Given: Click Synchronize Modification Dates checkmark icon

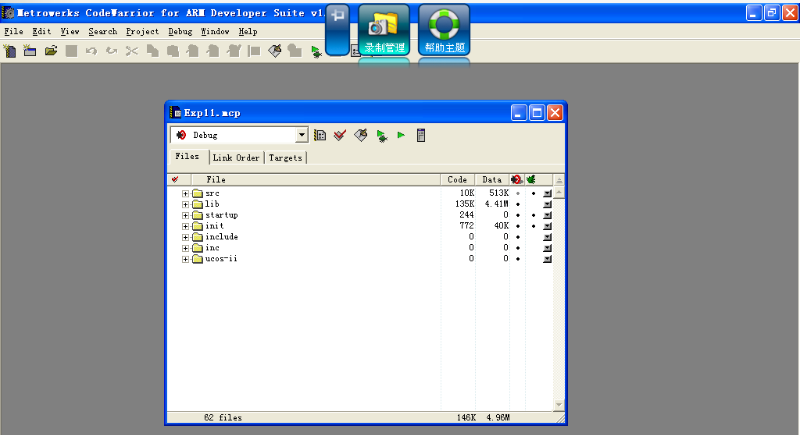Looking at the screenshot, I should [340, 135].
